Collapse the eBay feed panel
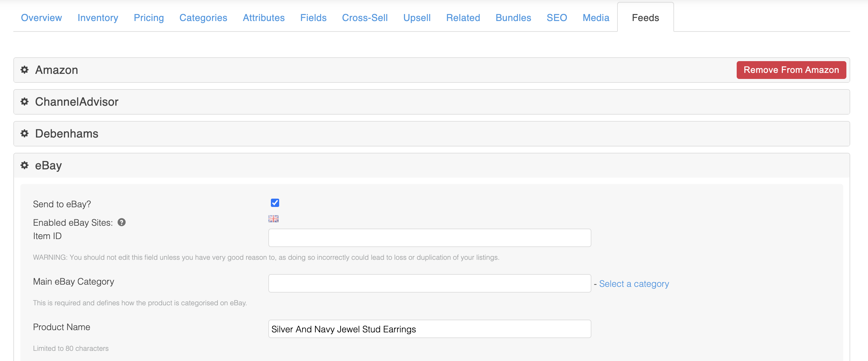Image resolution: width=868 pixels, height=361 pixels. (49, 165)
